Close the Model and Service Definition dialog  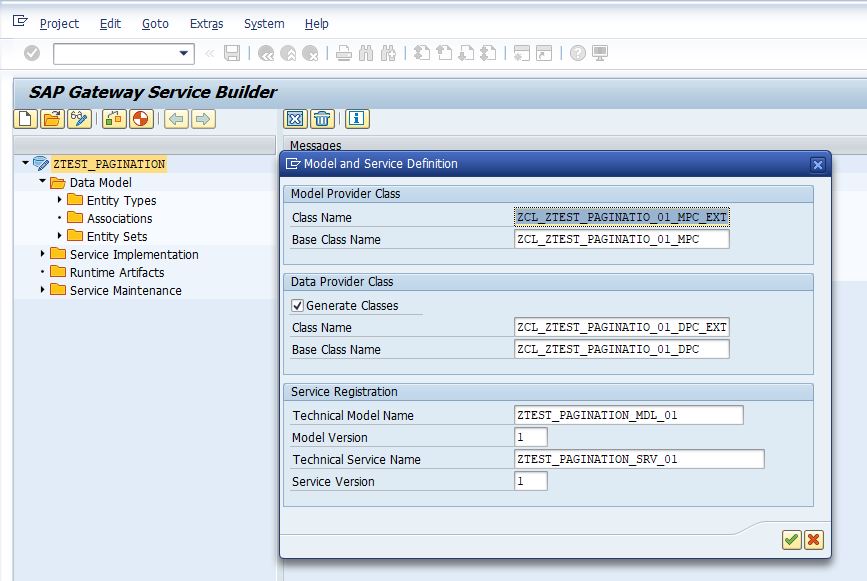[818, 165]
